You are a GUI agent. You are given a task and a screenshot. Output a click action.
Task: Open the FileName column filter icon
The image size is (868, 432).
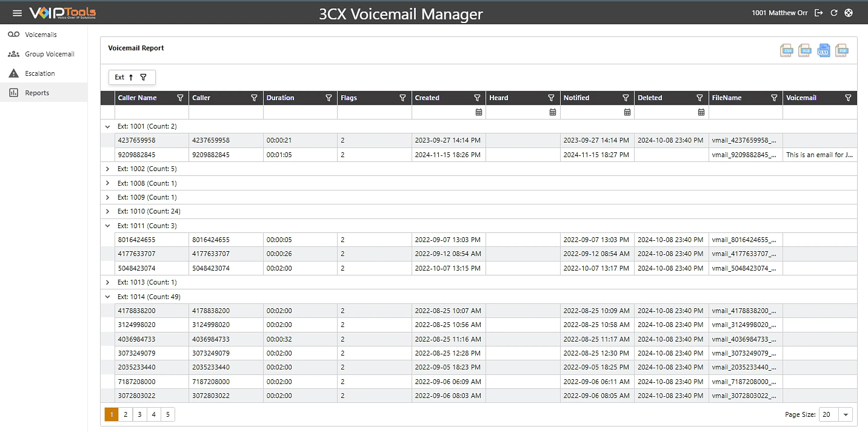774,98
